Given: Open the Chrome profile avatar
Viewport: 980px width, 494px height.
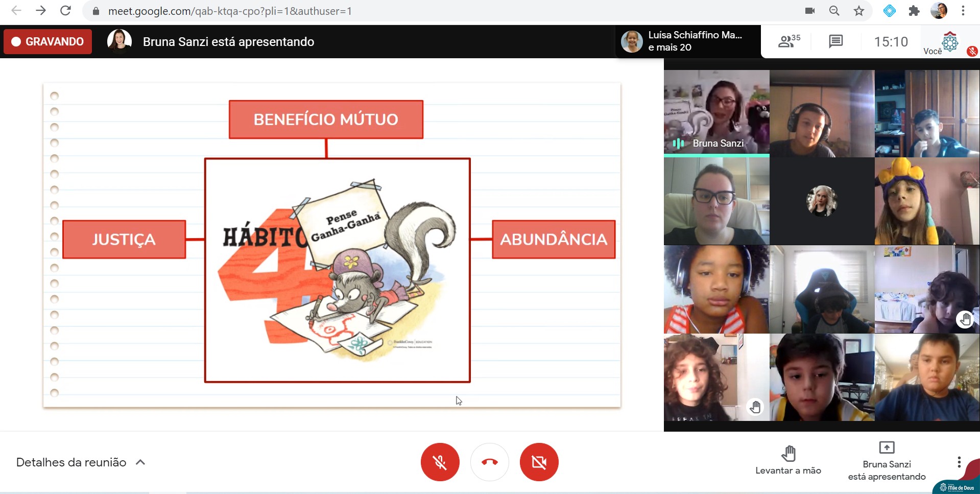Looking at the screenshot, I should point(939,11).
